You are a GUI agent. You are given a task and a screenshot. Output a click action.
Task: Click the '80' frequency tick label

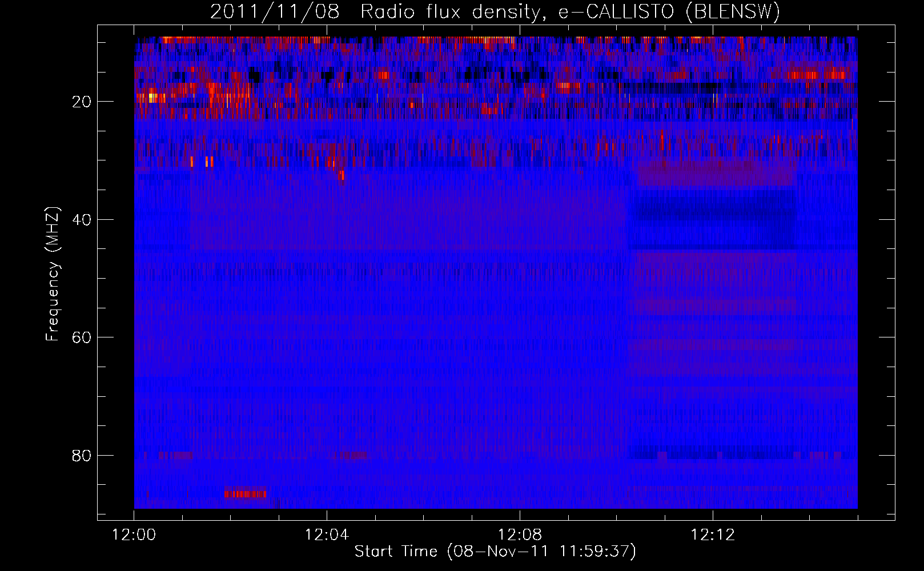[82, 455]
